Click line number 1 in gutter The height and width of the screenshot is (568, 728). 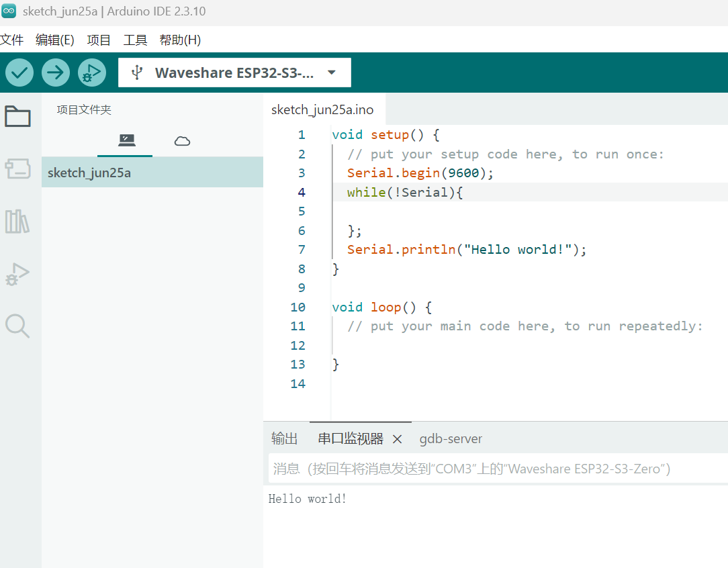point(302,135)
